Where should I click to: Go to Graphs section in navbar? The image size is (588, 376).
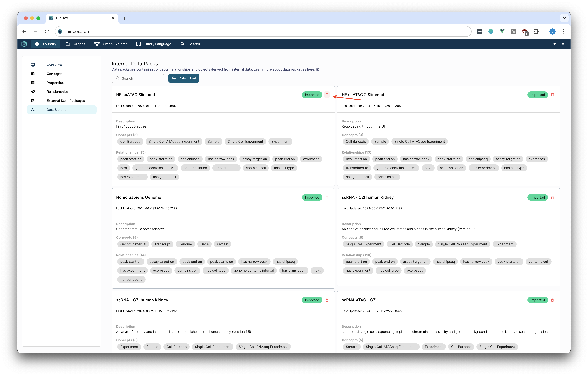click(x=75, y=44)
